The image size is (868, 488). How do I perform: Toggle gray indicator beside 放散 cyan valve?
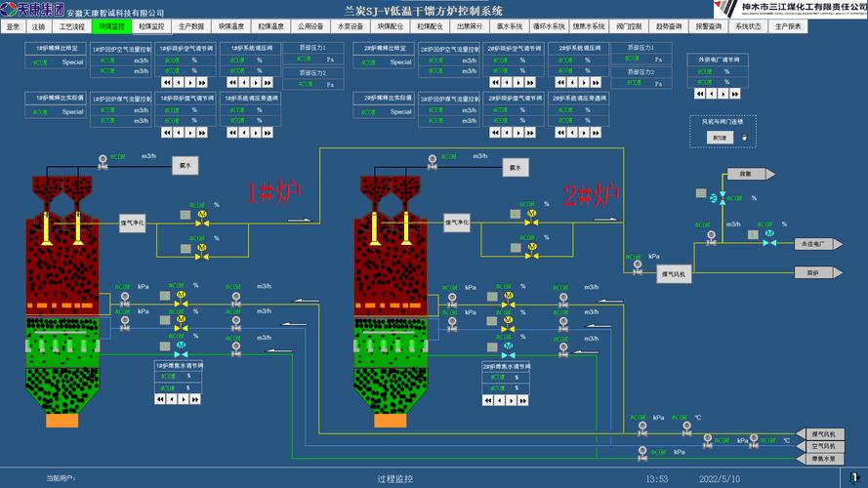pyautogui.click(x=700, y=193)
